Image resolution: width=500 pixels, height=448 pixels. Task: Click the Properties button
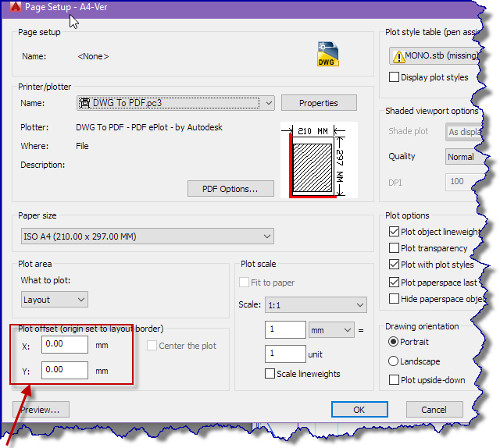click(x=319, y=103)
